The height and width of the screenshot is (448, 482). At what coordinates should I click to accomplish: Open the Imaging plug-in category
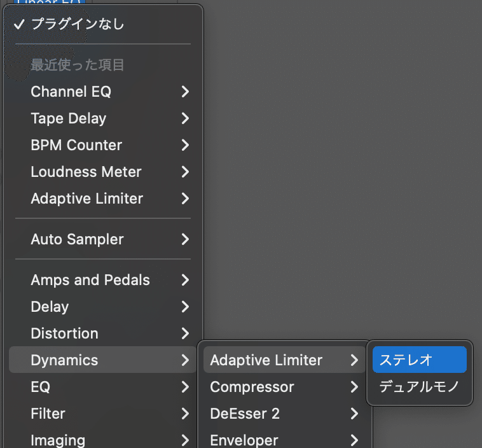tap(58, 440)
